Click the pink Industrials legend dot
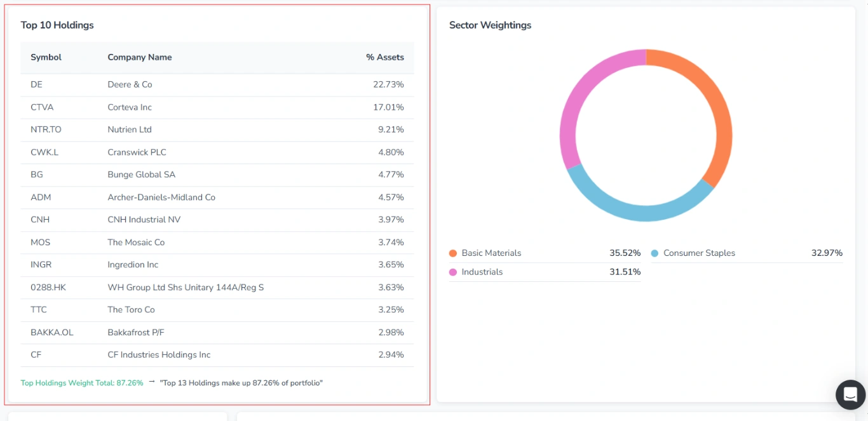The width and height of the screenshot is (868, 421). pos(453,272)
